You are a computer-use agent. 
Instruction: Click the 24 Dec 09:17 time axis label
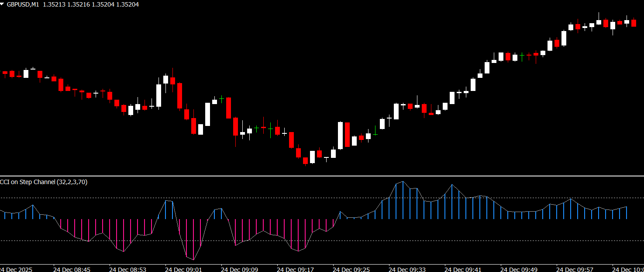[x=295, y=269]
